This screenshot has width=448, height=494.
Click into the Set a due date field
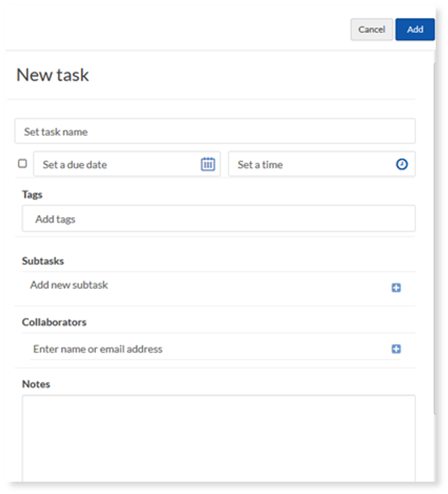pyautogui.click(x=127, y=164)
